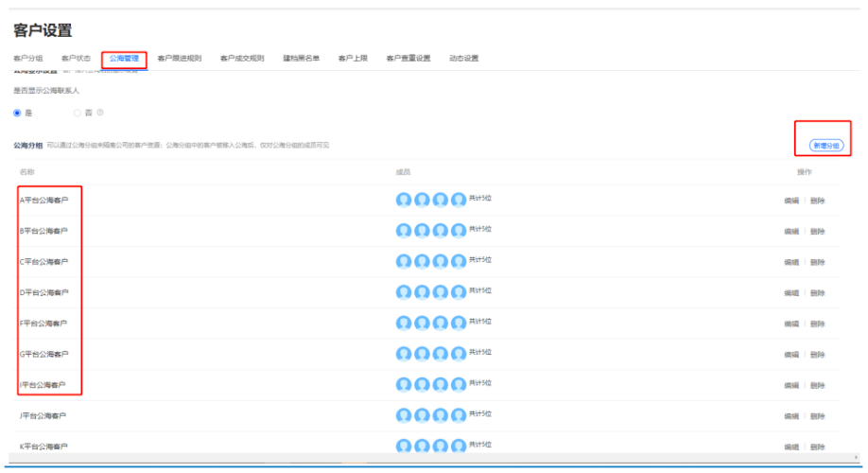This screenshot has width=868, height=473.
Task: Click the B平台公海客户 group name
Action: [43, 231]
